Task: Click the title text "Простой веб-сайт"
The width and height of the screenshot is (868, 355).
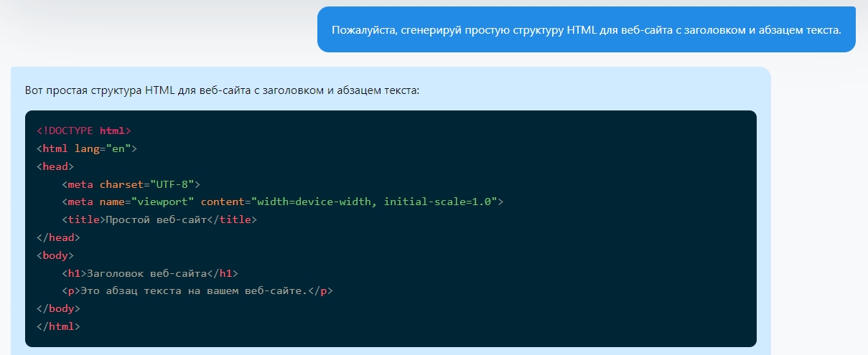Action: pyautogui.click(x=156, y=219)
